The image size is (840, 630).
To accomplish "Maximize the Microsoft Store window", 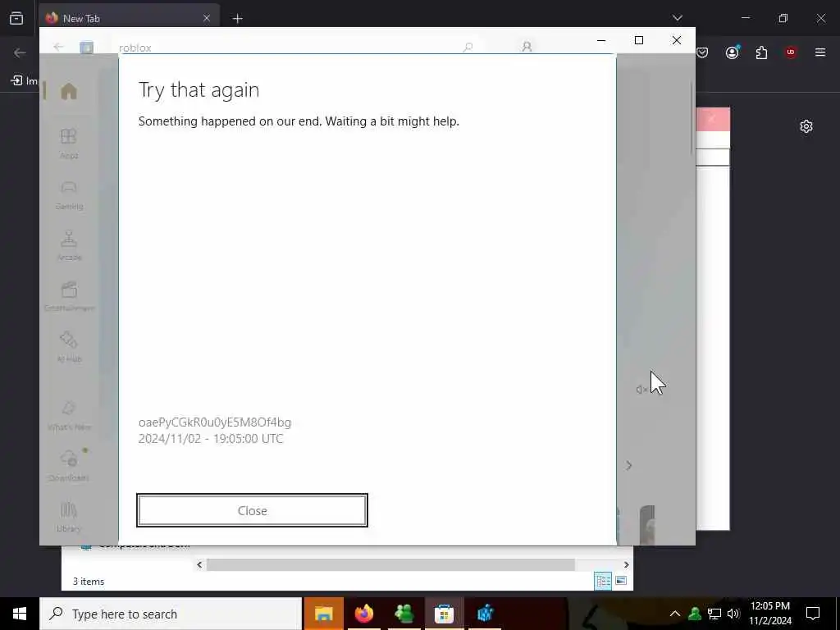I will coord(638,40).
